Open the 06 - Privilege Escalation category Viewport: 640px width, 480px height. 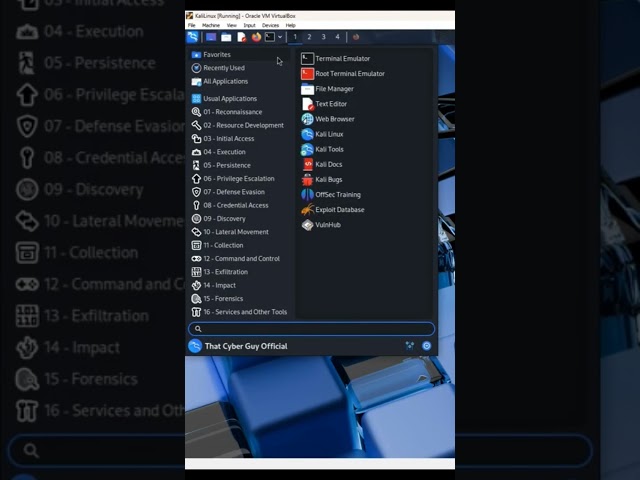tap(240, 179)
